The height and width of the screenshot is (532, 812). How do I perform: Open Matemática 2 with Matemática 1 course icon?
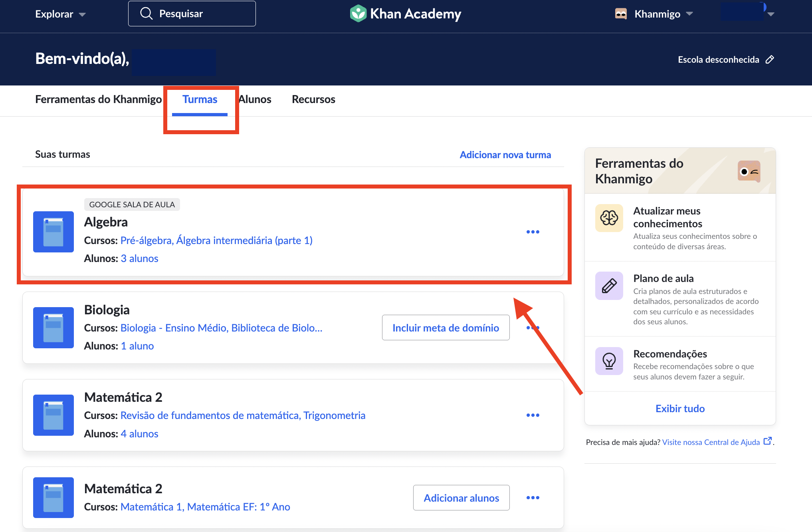tap(53, 498)
